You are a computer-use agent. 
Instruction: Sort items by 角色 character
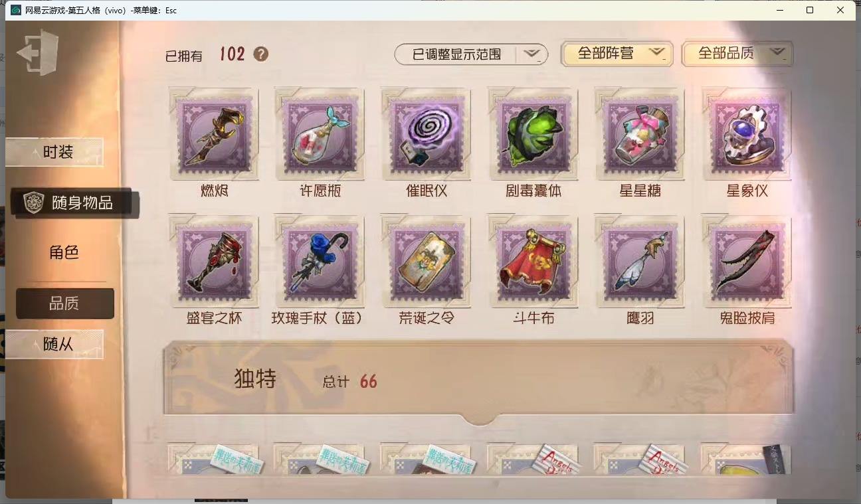(x=64, y=252)
